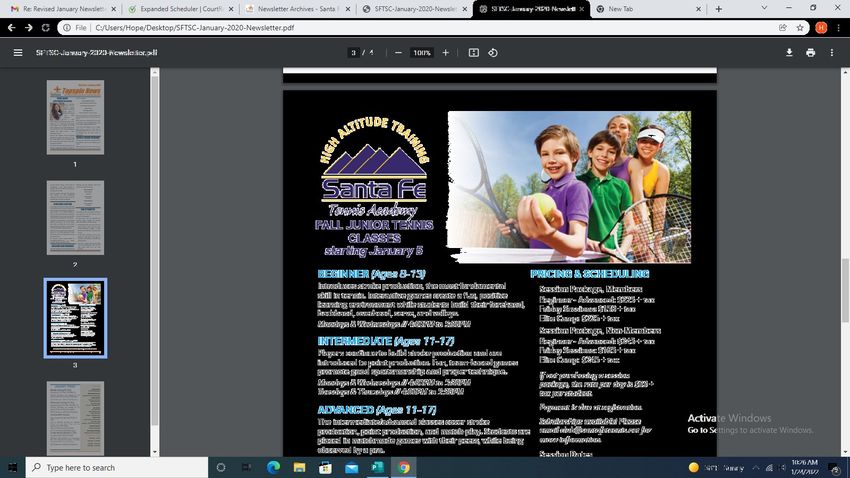The width and height of the screenshot is (850, 478).
Task: Open the notifications action center
Action: tap(835, 468)
